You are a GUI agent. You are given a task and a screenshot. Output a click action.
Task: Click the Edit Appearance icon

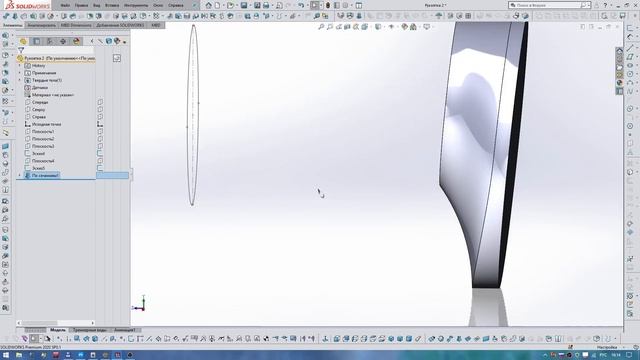coord(404,27)
